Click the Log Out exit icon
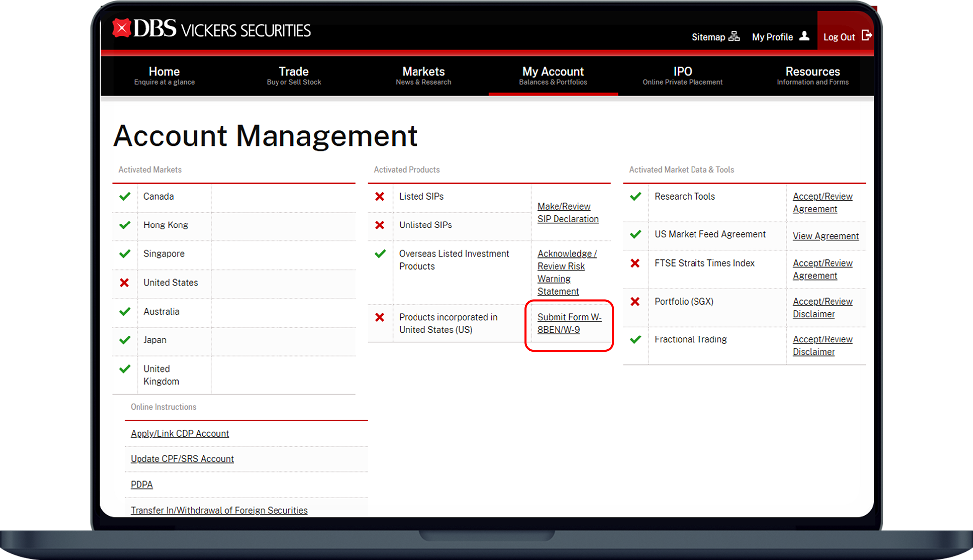The height and width of the screenshot is (560, 973). [x=867, y=35]
